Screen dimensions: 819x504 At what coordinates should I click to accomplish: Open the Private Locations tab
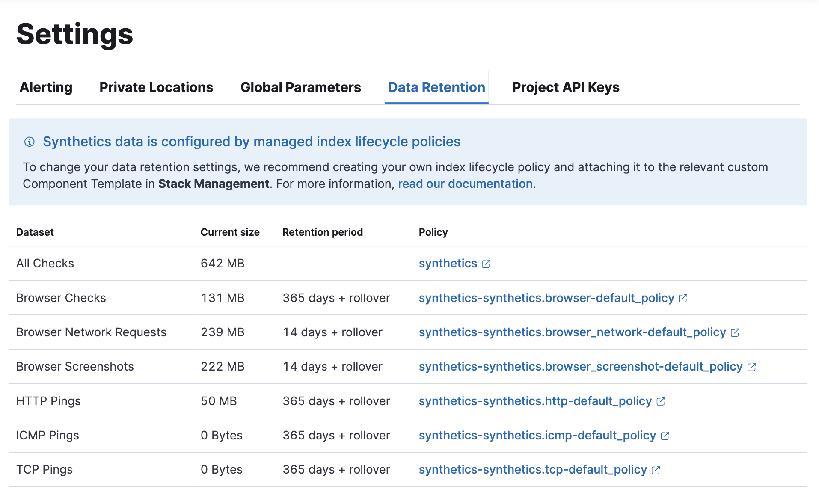[156, 87]
